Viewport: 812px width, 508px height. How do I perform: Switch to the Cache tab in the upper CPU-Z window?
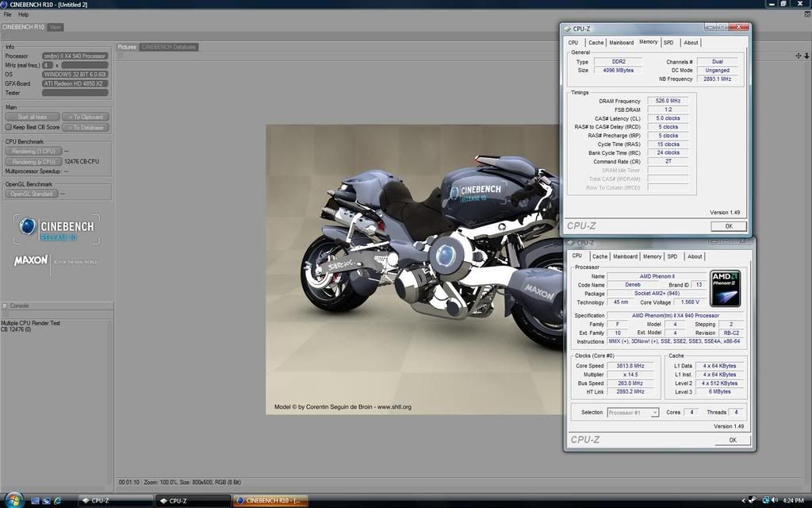tap(596, 43)
